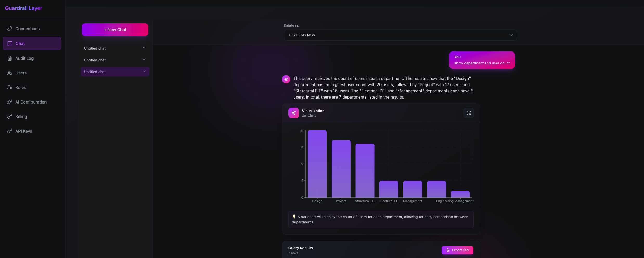This screenshot has height=258, width=644.
Task: Select the second Untitled chat entry
Action: (115, 60)
